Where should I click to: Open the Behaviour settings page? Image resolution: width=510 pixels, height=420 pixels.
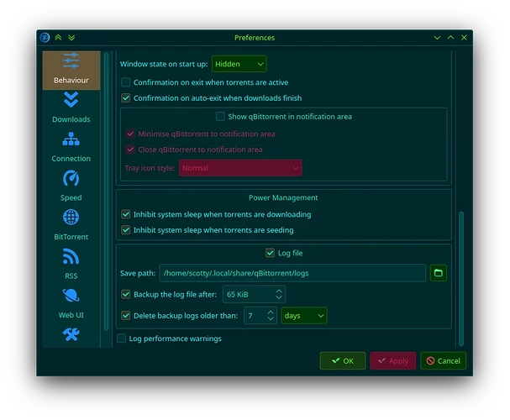point(71,70)
